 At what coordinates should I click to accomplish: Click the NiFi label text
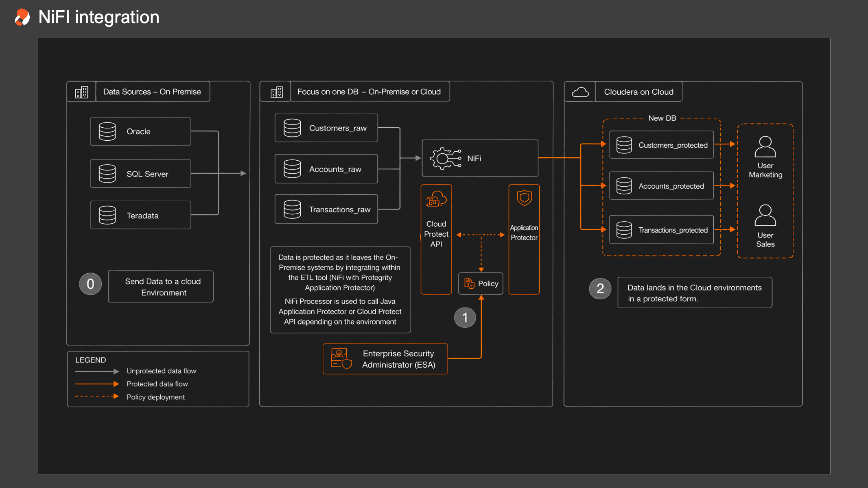(474, 158)
